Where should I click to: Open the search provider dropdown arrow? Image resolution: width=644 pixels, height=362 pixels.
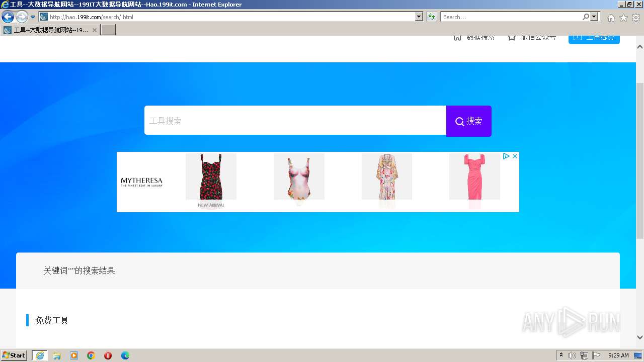(x=595, y=17)
